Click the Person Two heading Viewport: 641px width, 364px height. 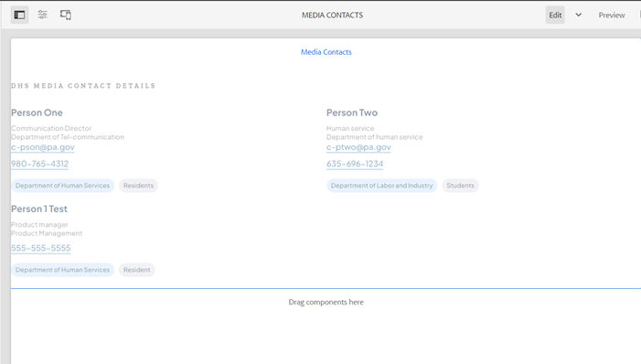click(352, 112)
